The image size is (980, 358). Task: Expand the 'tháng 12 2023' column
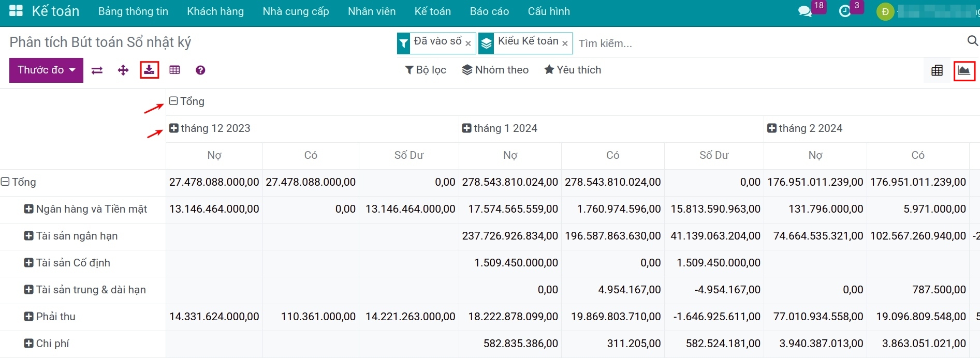coord(210,128)
